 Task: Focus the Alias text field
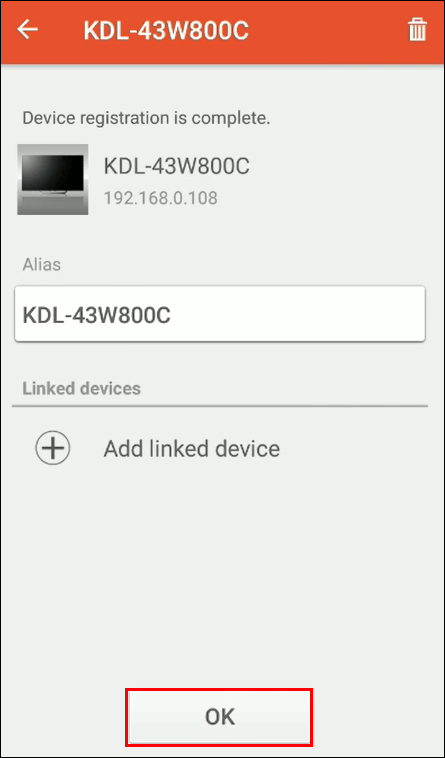coord(220,314)
